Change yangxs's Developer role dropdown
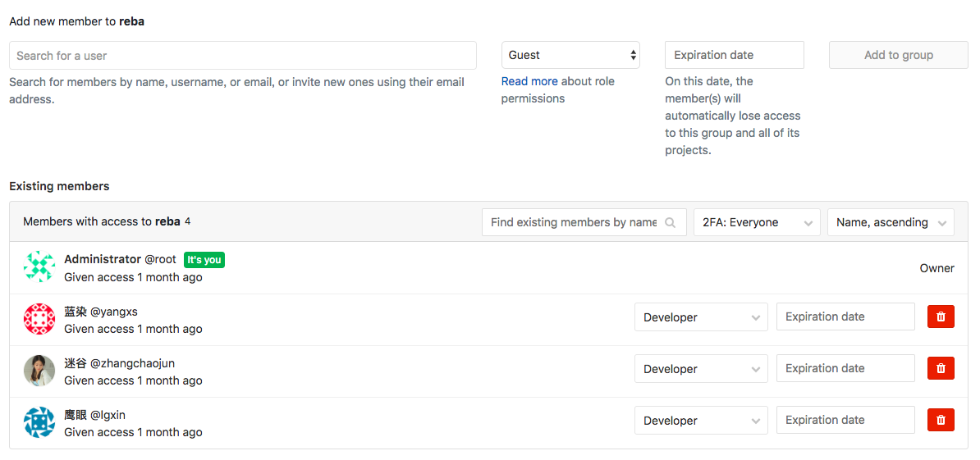 (x=700, y=317)
